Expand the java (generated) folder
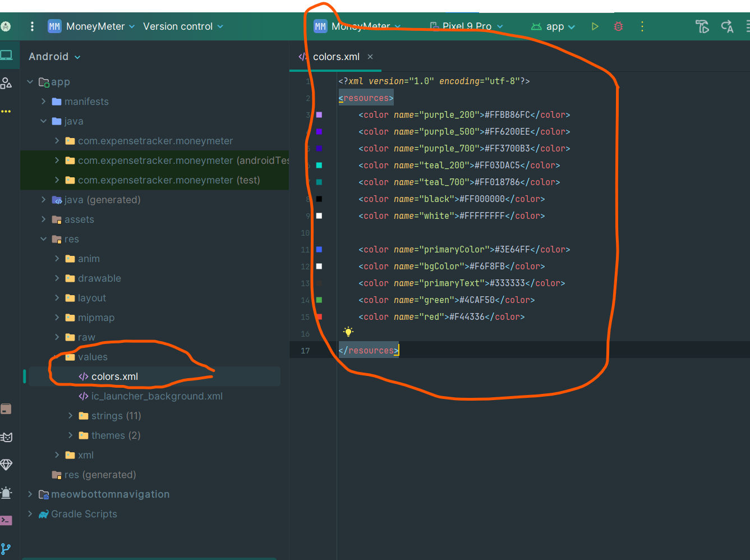Viewport: 750px width, 560px height. [44, 200]
